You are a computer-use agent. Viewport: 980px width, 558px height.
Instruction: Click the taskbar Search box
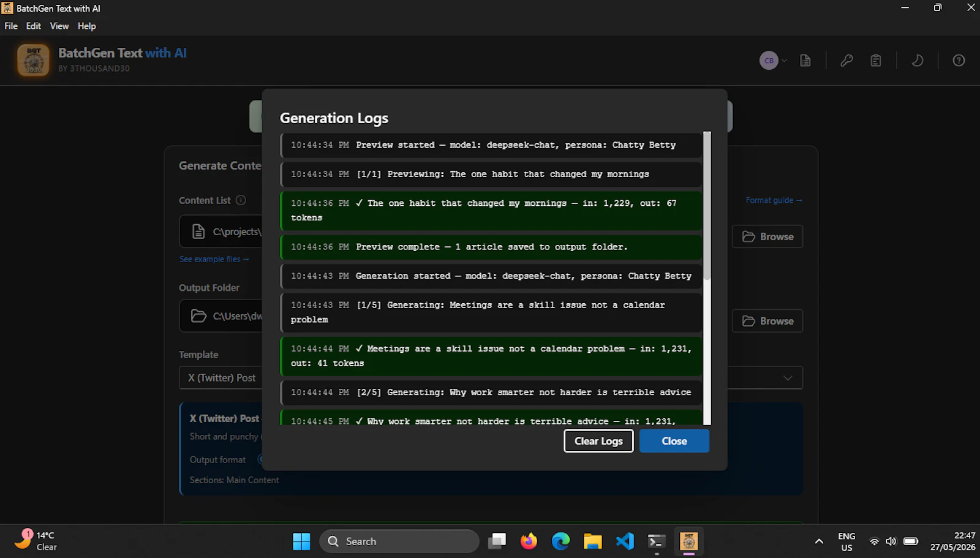(399, 541)
